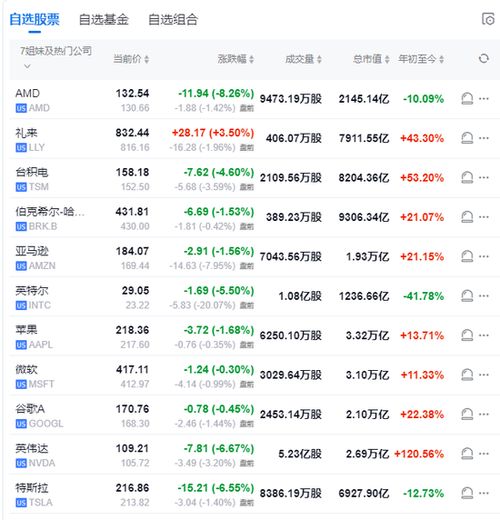Open 英特尔 stock page

[32, 290]
